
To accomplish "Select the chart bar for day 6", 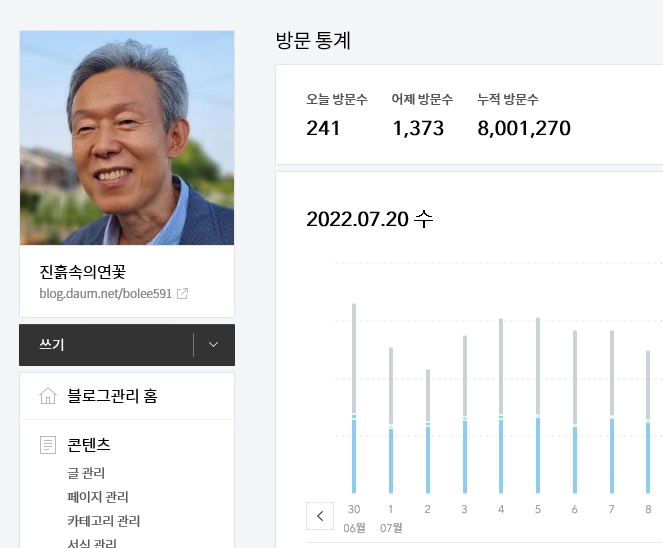I will [575, 412].
